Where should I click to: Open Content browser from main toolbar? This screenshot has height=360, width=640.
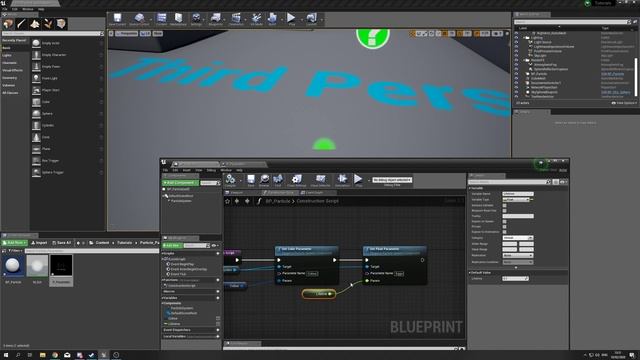point(162,19)
